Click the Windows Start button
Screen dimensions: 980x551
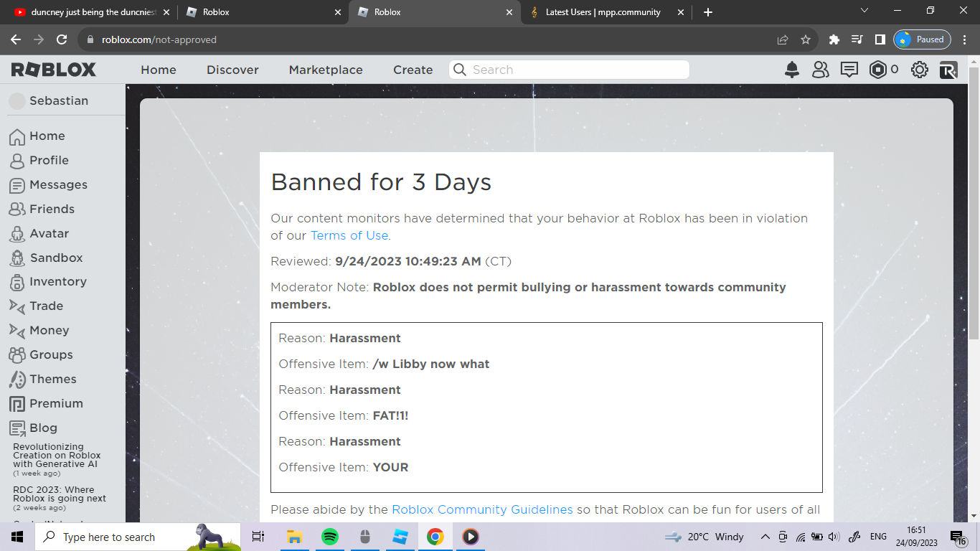click(17, 537)
